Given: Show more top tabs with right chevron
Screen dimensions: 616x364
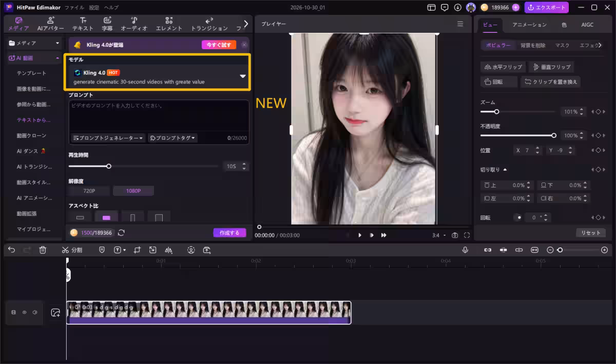Looking at the screenshot, I should pyautogui.click(x=246, y=24).
